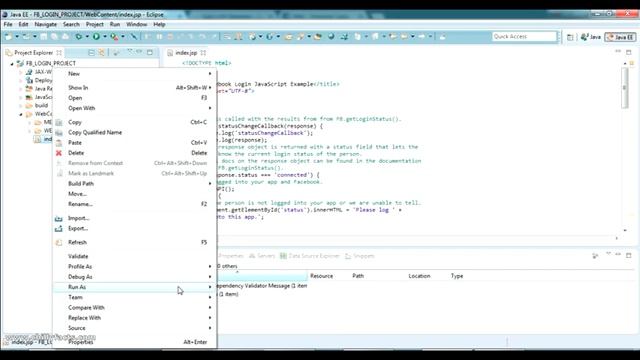Select the Project Explorer tab
This screenshot has height=360, width=640.
(x=33, y=53)
